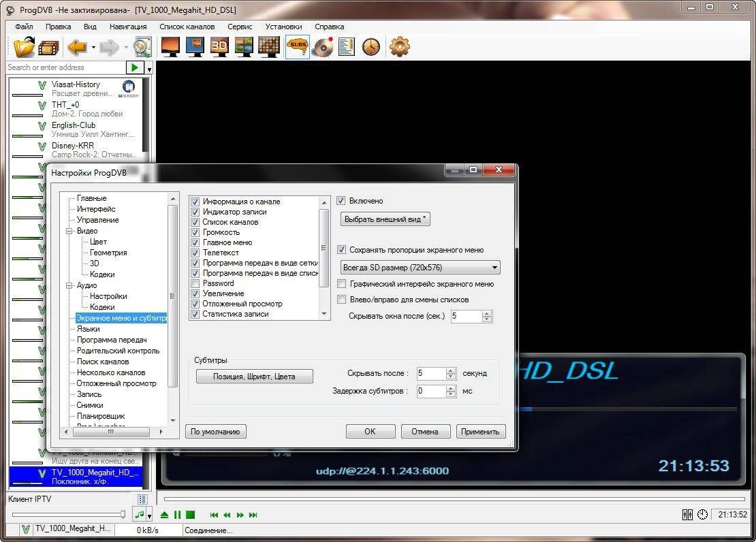Open the Правка menu
Screen dimensions: 756x542
pyautogui.click(x=58, y=27)
